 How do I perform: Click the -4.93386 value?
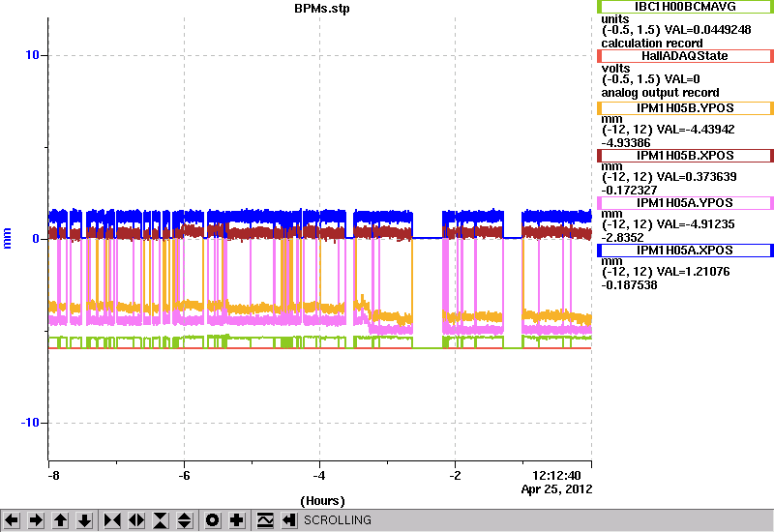coord(626,143)
